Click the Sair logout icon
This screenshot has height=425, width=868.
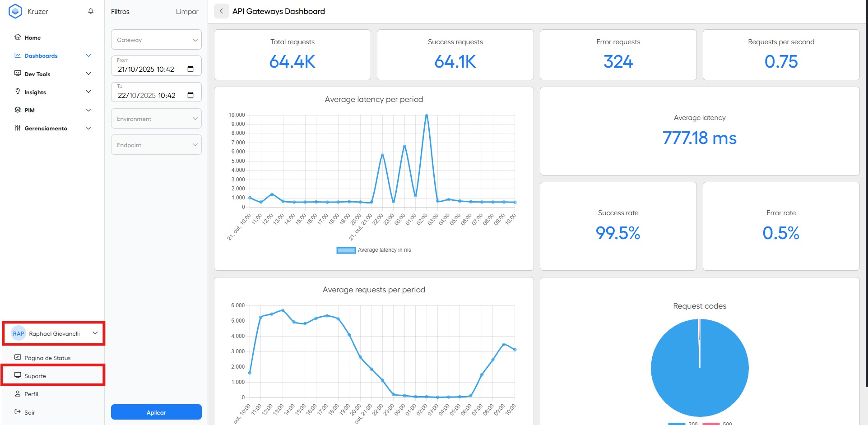pyautogui.click(x=18, y=412)
